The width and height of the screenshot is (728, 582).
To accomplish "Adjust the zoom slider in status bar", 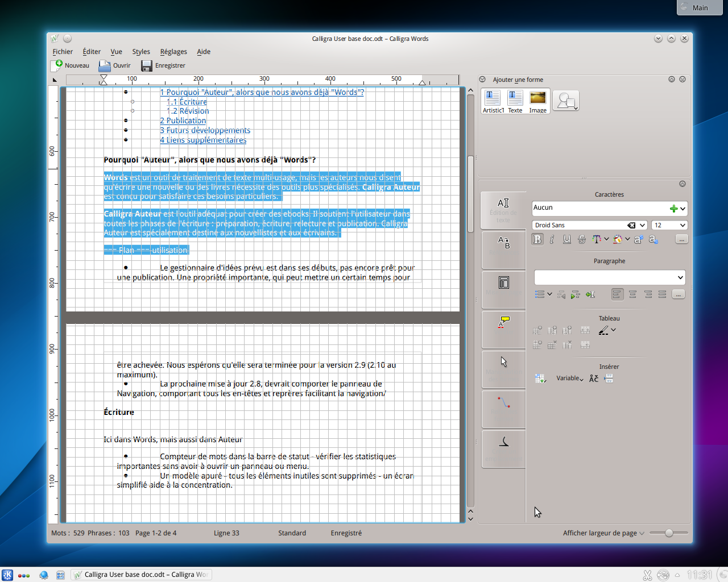I will coord(669,533).
